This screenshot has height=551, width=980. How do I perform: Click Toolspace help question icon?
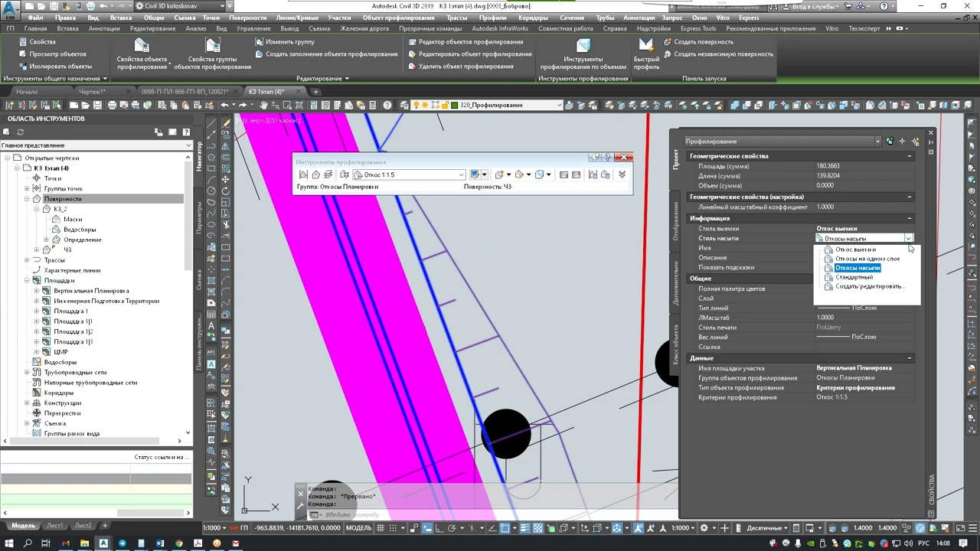click(x=186, y=132)
